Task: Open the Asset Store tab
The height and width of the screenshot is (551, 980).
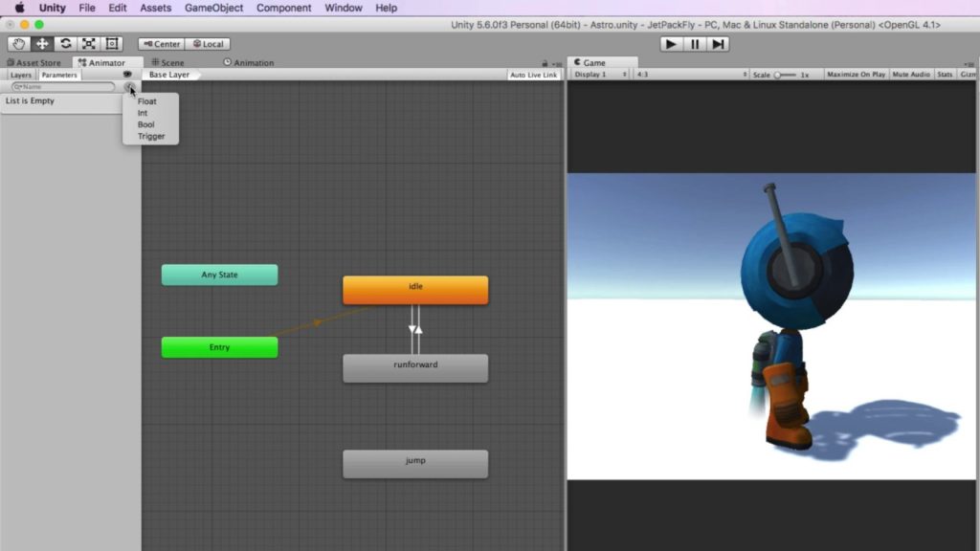Action: [34, 62]
